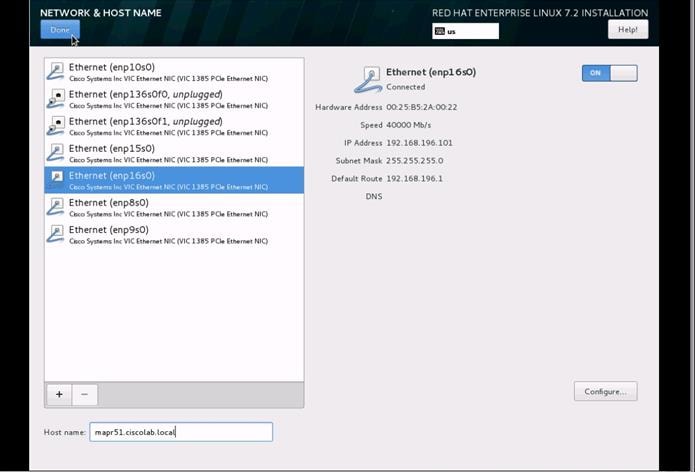Click the Default Route label

pyautogui.click(x=357, y=179)
